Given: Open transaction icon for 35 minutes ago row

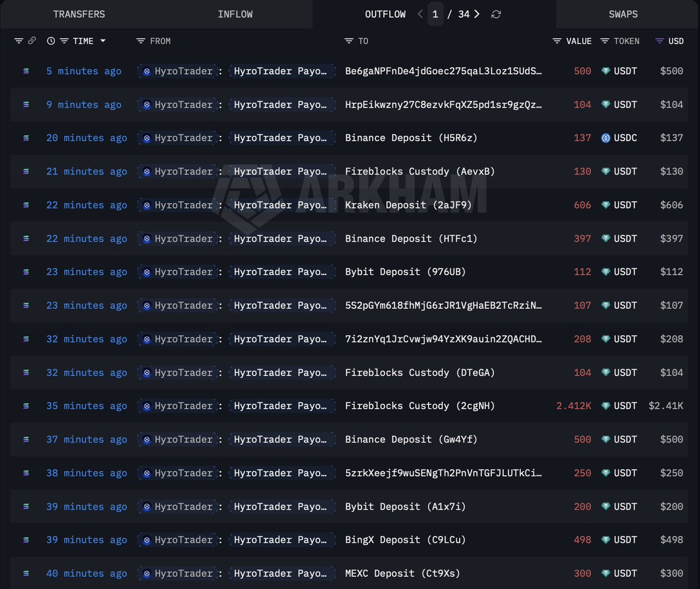Looking at the screenshot, I should (x=26, y=406).
